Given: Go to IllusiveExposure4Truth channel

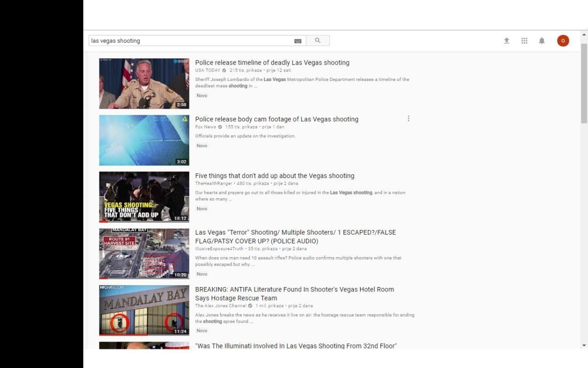Looking at the screenshot, I should click(x=220, y=249).
